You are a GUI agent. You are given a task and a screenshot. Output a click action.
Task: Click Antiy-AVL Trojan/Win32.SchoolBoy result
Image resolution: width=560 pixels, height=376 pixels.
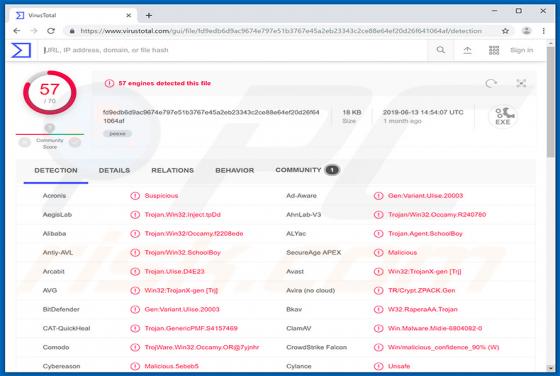[x=182, y=252]
